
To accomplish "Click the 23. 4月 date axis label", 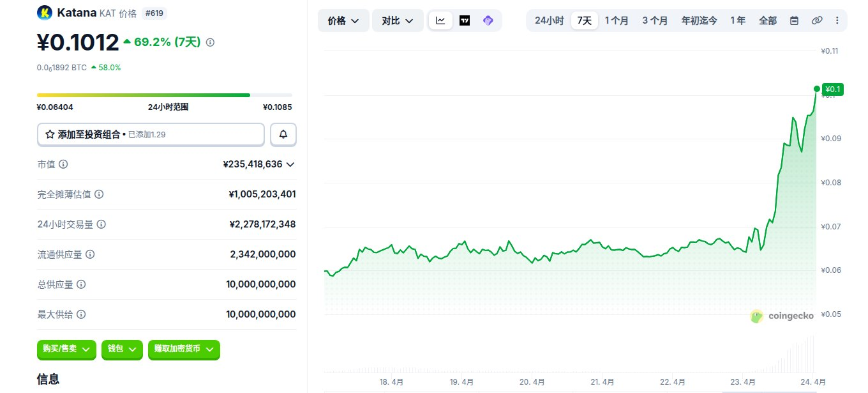I will [743, 381].
